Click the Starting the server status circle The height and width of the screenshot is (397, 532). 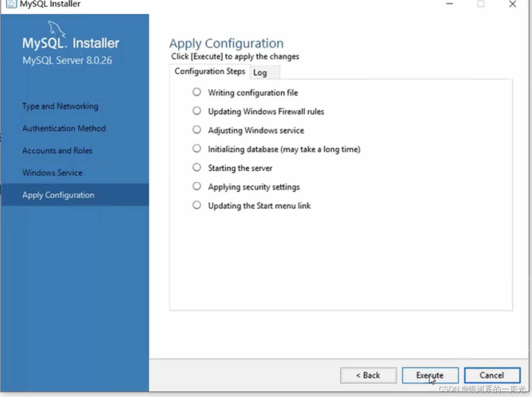197,167
